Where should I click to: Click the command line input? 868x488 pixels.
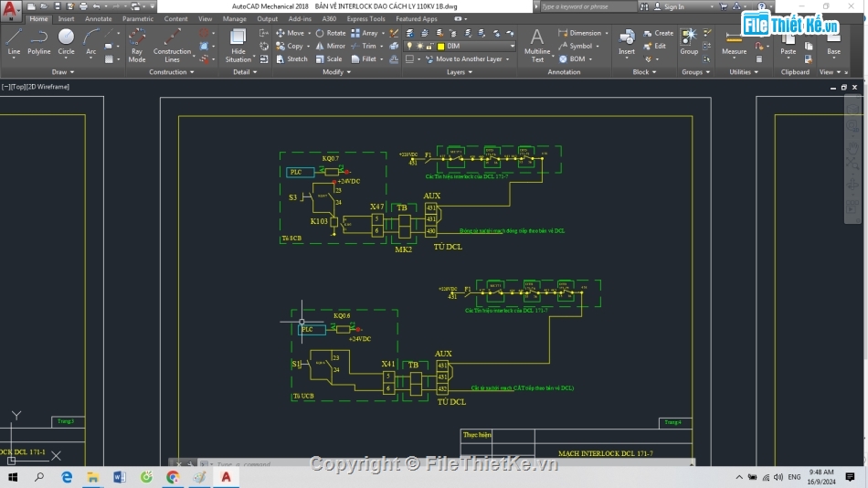pyautogui.click(x=451, y=464)
